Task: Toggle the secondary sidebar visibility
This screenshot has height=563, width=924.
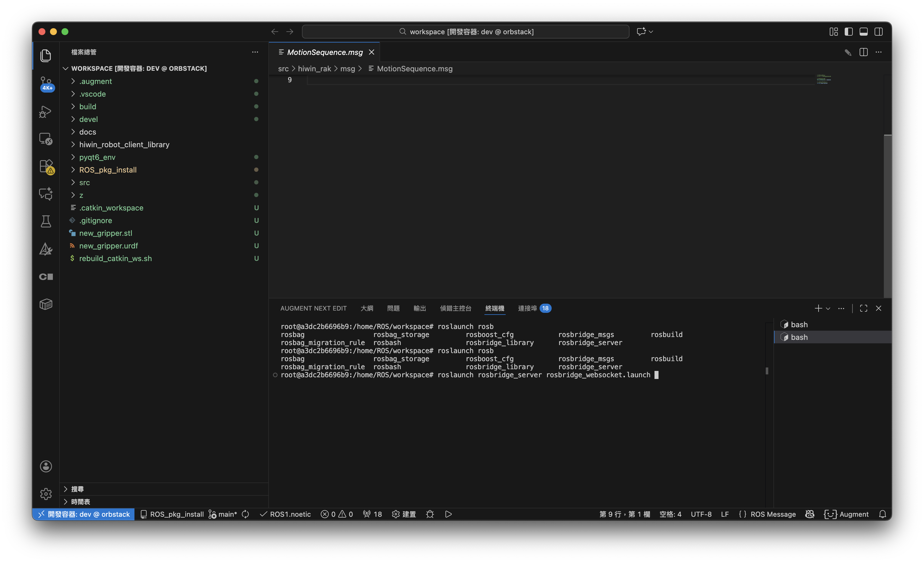Action: (x=878, y=32)
